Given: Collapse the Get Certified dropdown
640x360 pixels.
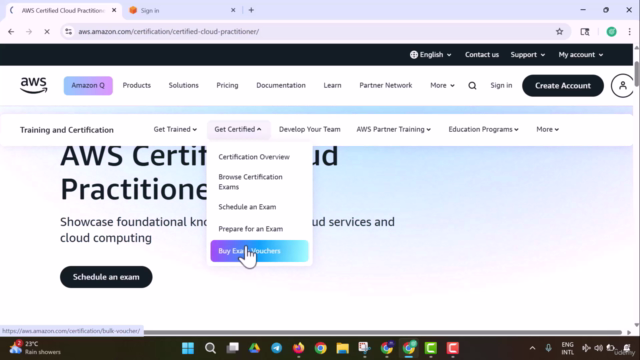Looking at the screenshot, I should click(x=238, y=129).
